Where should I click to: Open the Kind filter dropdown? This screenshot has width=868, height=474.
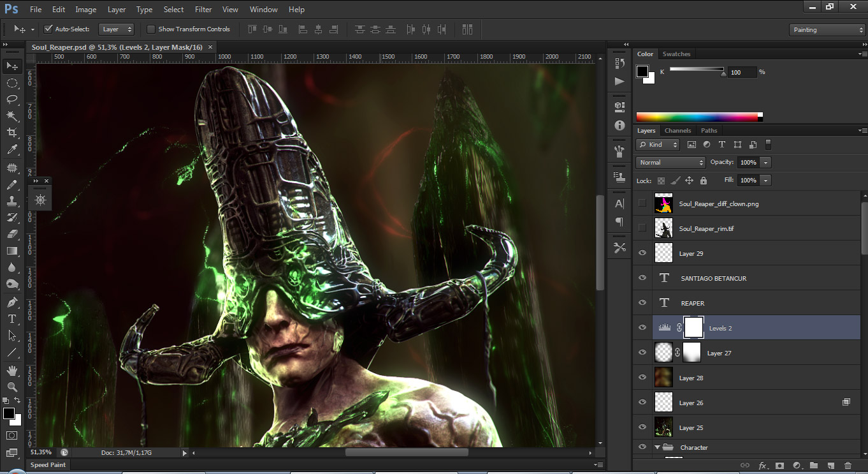point(658,145)
